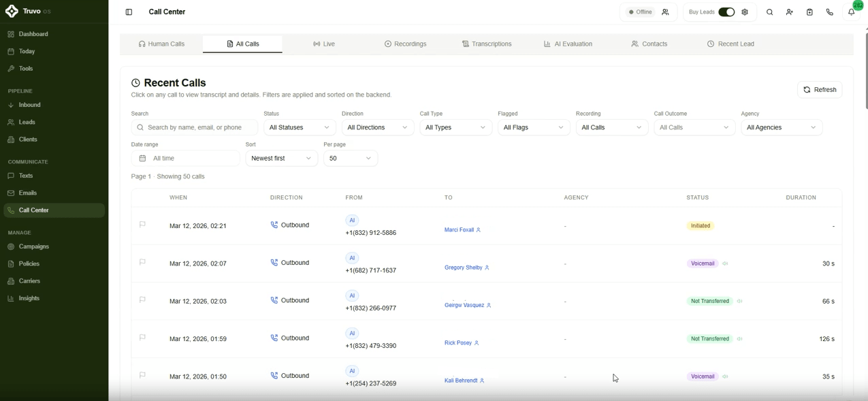Go to Dashboard in sidebar
Screen dimensions: 868x401
(x=54, y=34)
